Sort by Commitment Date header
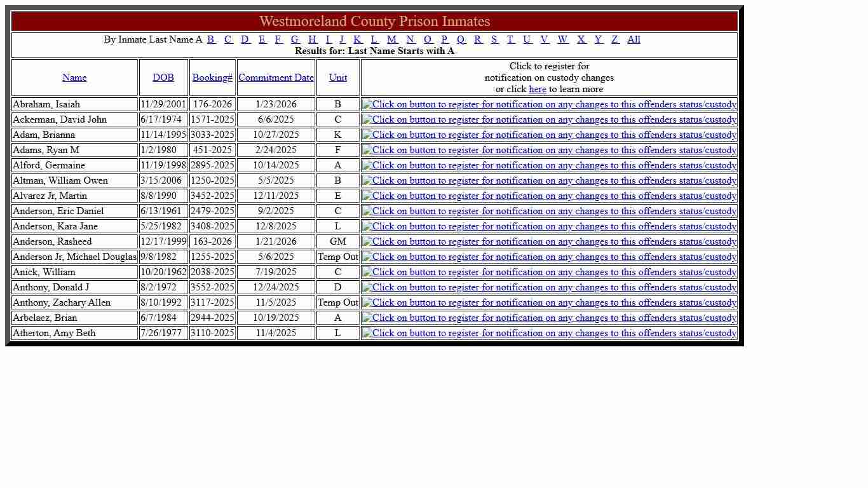 tap(276, 78)
